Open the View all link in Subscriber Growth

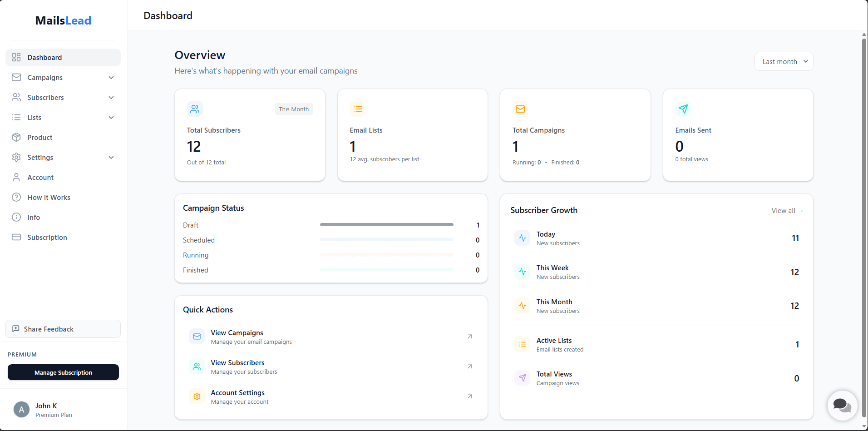tap(787, 210)
